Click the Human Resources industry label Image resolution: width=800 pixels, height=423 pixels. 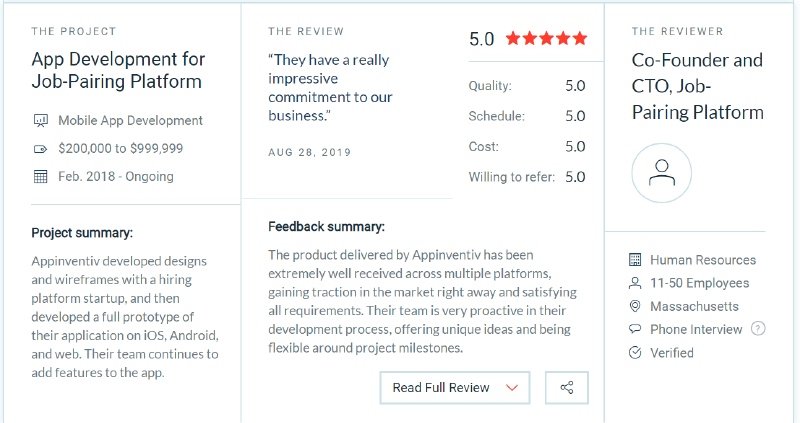tap(703, 260)
